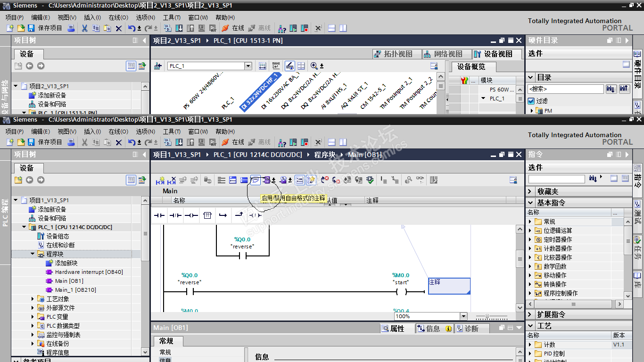Click Go to network view icon beside PLC_1
Screen dimensions: 644x362
coord(158,66)
